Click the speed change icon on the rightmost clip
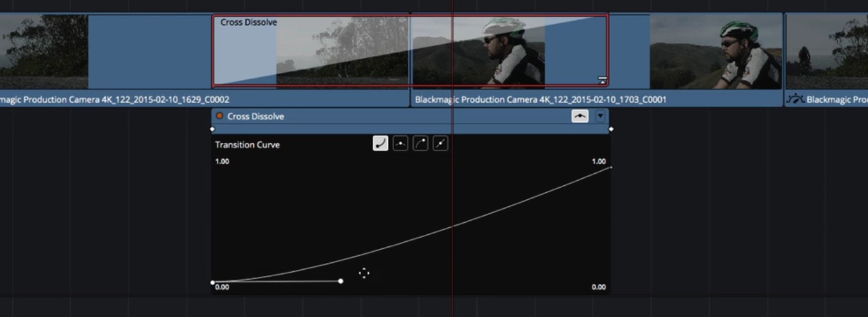 [794, 100]
